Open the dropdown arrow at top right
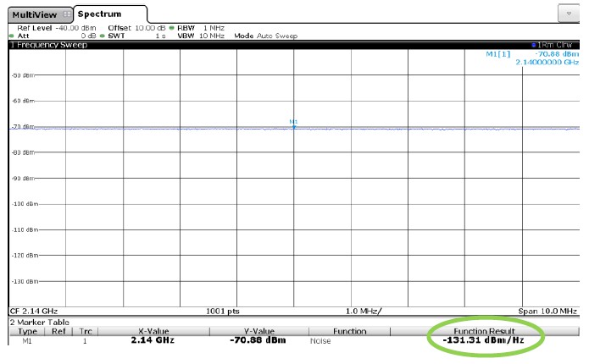Image resolution: width=589 pixels, height=364 pixels. point(568,14)
